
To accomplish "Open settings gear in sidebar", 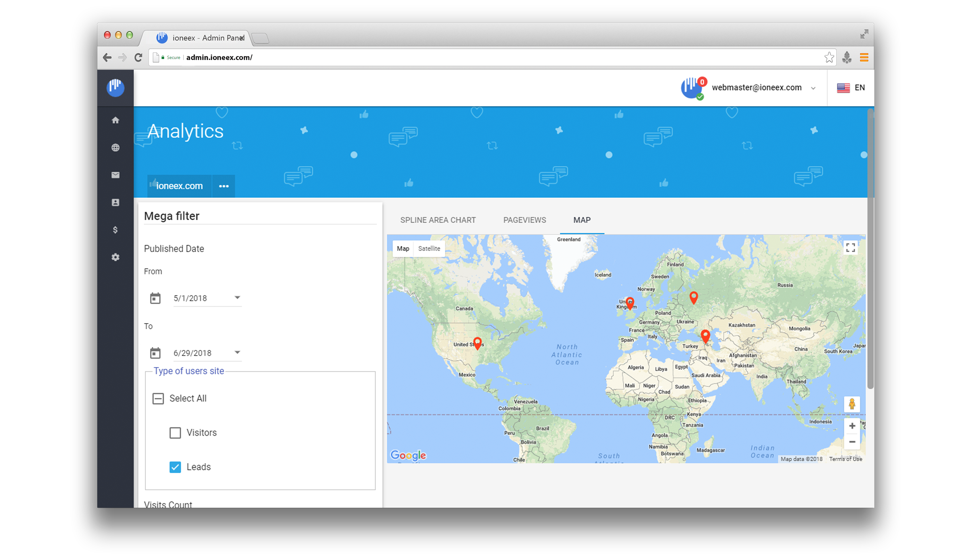I will [115, 257].
